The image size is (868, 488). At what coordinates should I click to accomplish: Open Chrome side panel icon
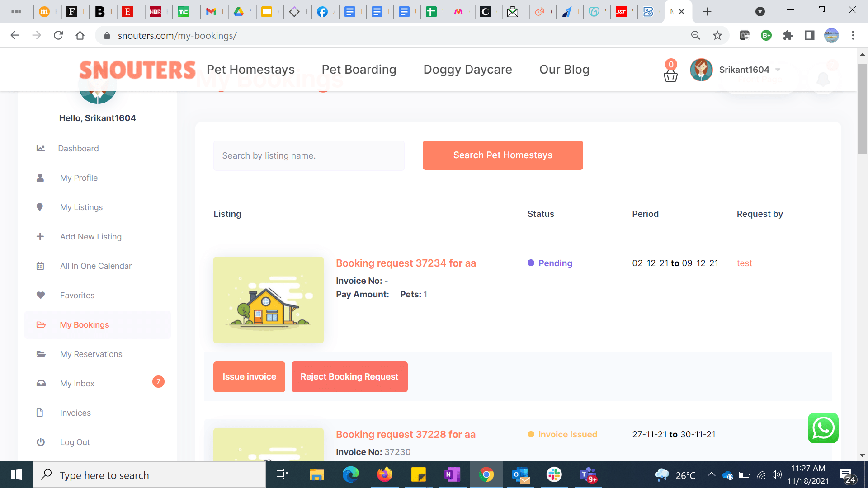[810, 35]
